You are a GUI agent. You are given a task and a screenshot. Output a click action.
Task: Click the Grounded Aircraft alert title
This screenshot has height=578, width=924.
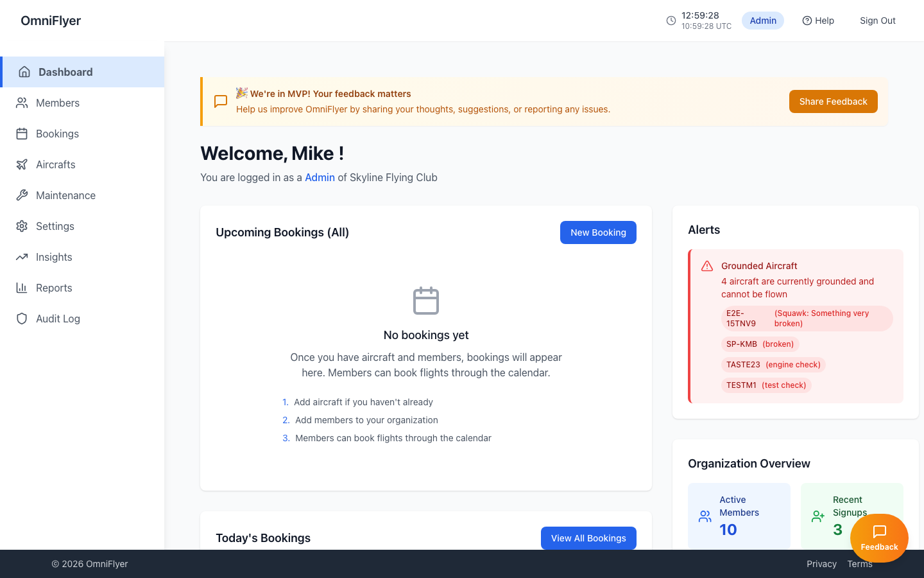click(x=759, y=266)
